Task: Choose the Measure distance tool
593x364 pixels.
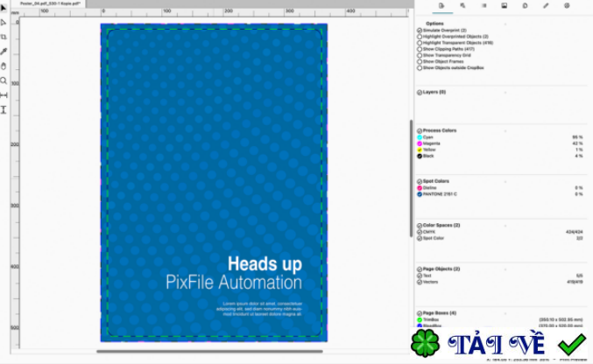Action: coord(4,94)
